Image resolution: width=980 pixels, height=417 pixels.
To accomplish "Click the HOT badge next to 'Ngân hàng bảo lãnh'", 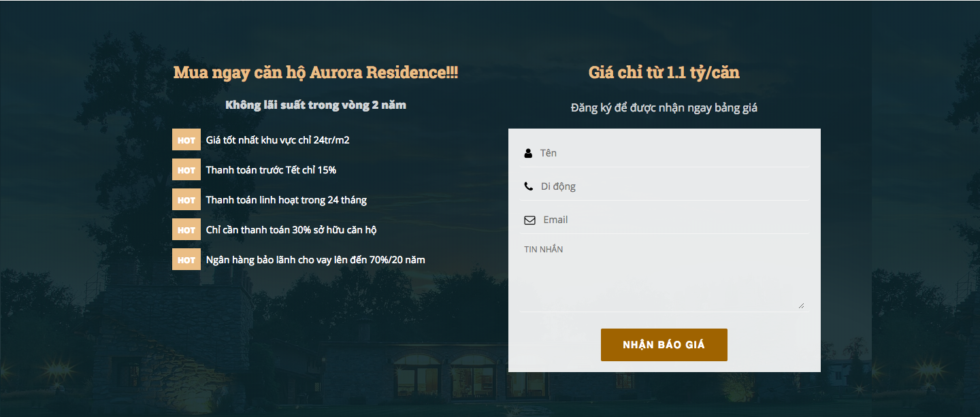I will click(x=186, y=259).
